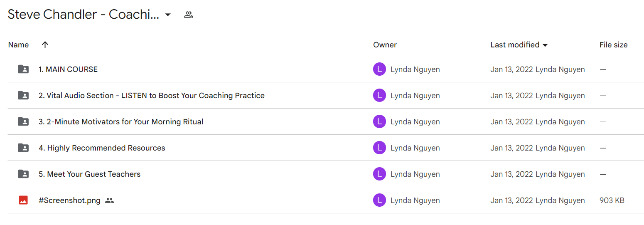This screenshot has height=225, width=644.
Task: Click the folder icon for Meet Your Guest Teachers
Action: (23, 174)
